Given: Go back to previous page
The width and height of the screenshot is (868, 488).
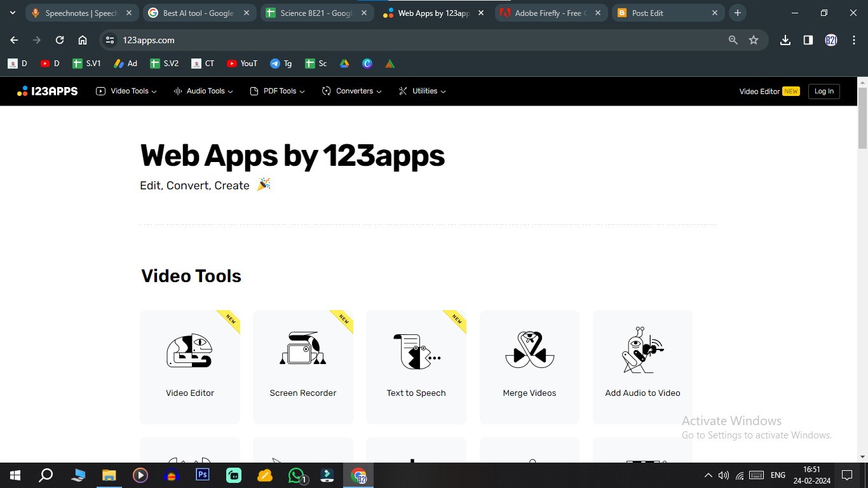Looking at the screenshot, I should point(14,40).
